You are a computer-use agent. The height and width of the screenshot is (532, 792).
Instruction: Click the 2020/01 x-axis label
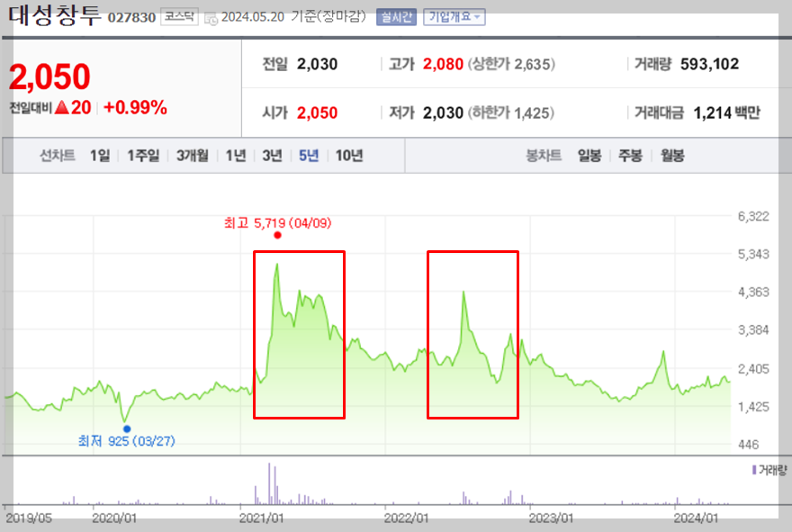pos(114,518)
